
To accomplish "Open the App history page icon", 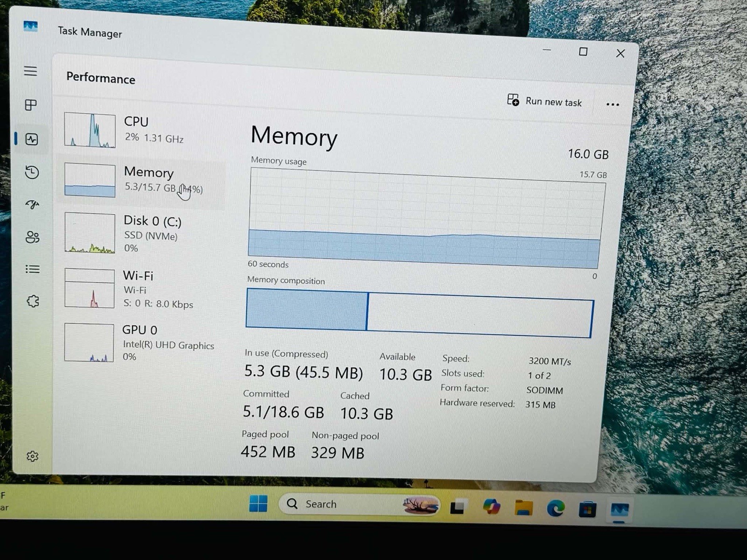I will click(32, 172).
